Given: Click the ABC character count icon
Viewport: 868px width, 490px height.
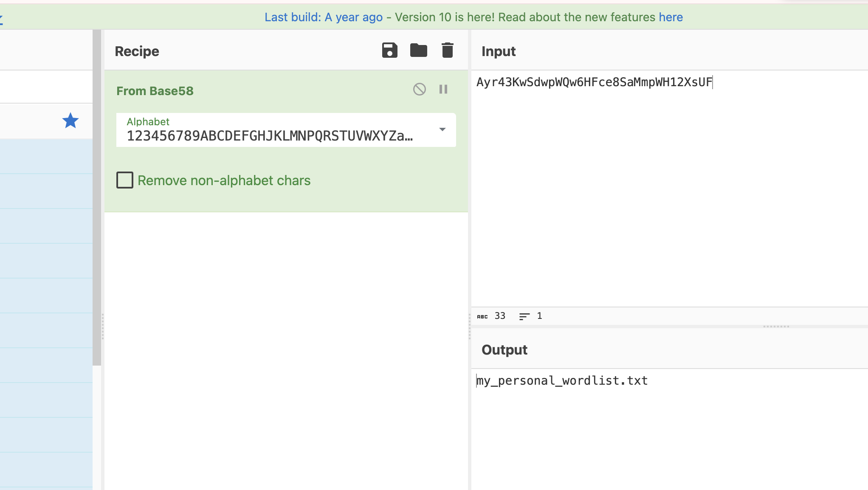Looking at the screenshot, I should click(482, 316).
